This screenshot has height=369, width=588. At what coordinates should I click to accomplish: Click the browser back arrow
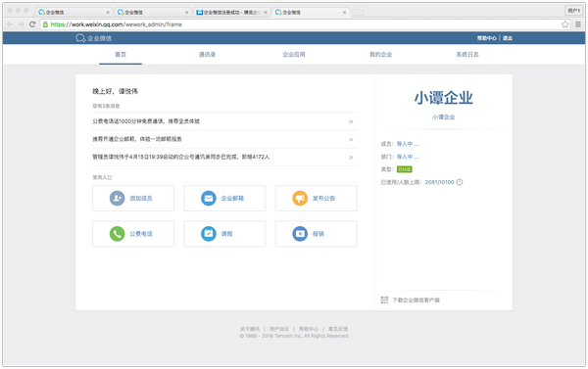[x=10, y=24]
